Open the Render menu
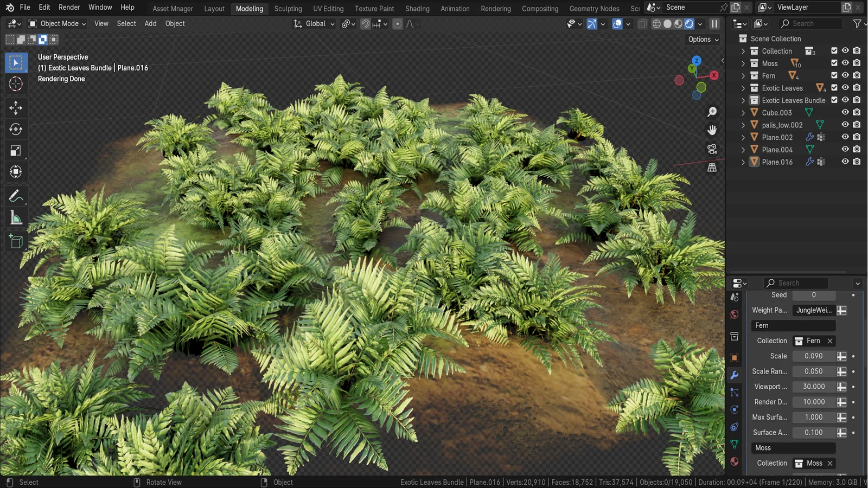Screen dimensions: 868x488 point(69,7)
